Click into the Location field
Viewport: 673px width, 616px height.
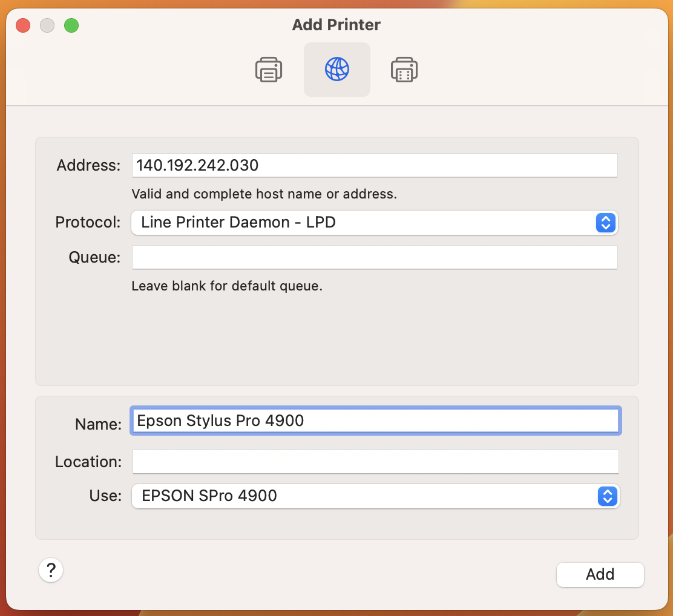point(376,462)
